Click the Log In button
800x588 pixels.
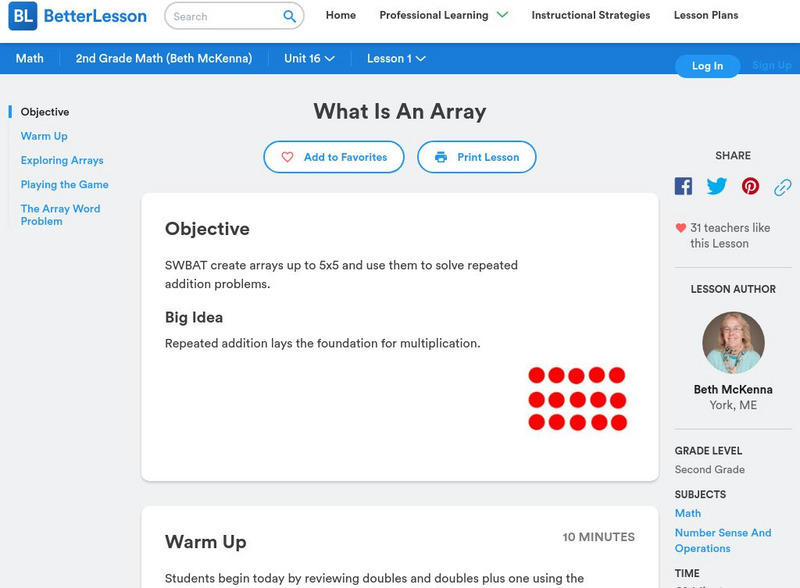pyautogui.click(x=707, y=66)
